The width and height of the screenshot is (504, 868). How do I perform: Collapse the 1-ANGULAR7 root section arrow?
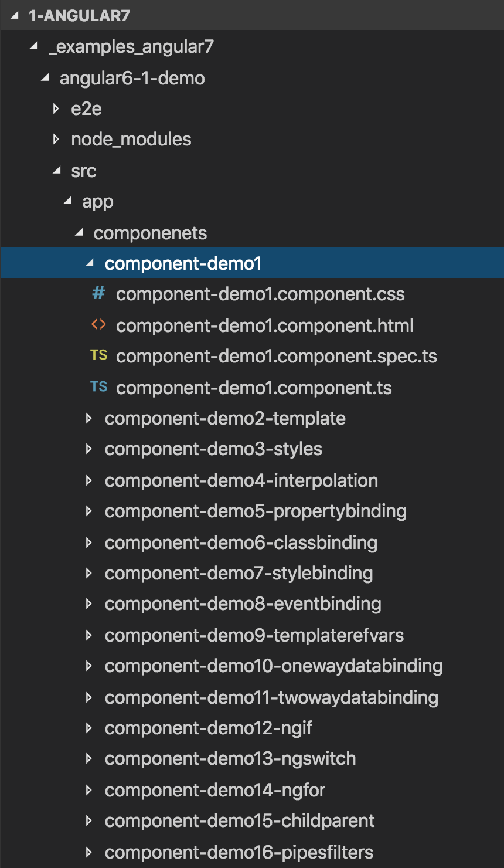click(16, 16)
